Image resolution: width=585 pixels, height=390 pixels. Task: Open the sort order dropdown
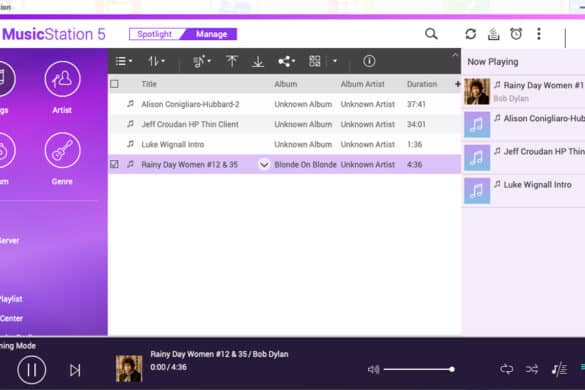click(x=156, y=61)
